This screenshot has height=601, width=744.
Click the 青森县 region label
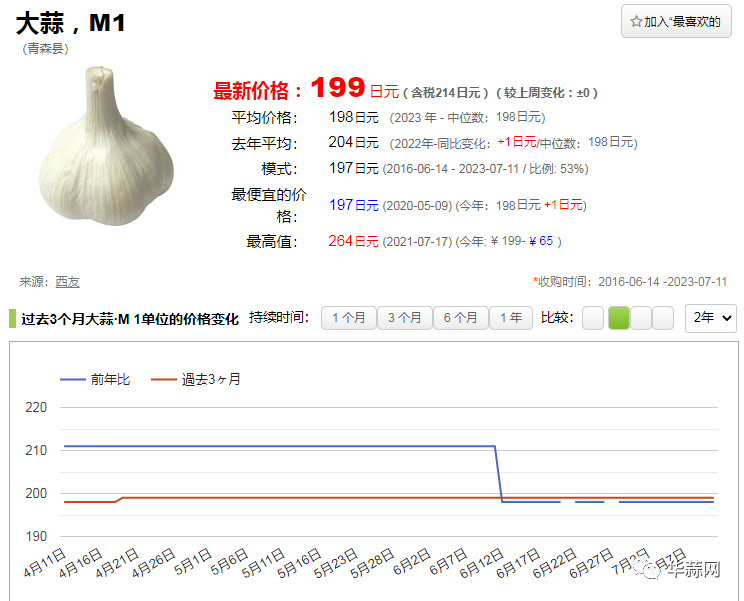coord(46,49)
